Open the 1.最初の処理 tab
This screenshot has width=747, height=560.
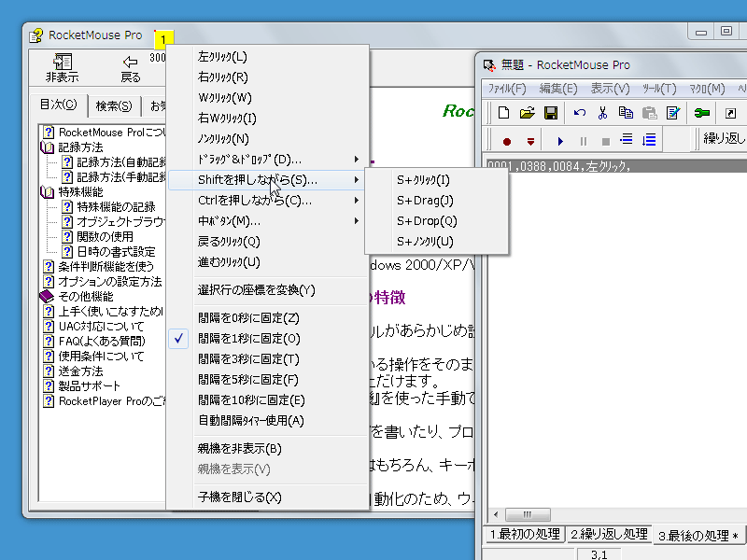[525, 534]
